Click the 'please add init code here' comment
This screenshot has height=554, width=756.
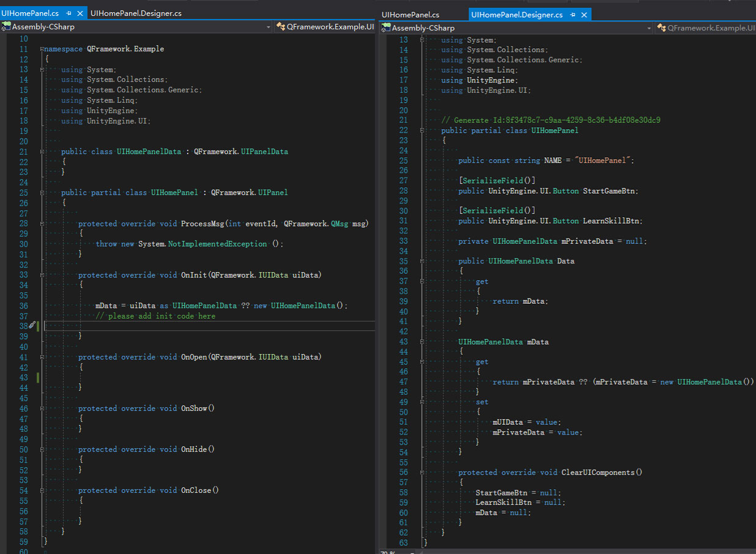pyautogui.click(x=155, y=316)
